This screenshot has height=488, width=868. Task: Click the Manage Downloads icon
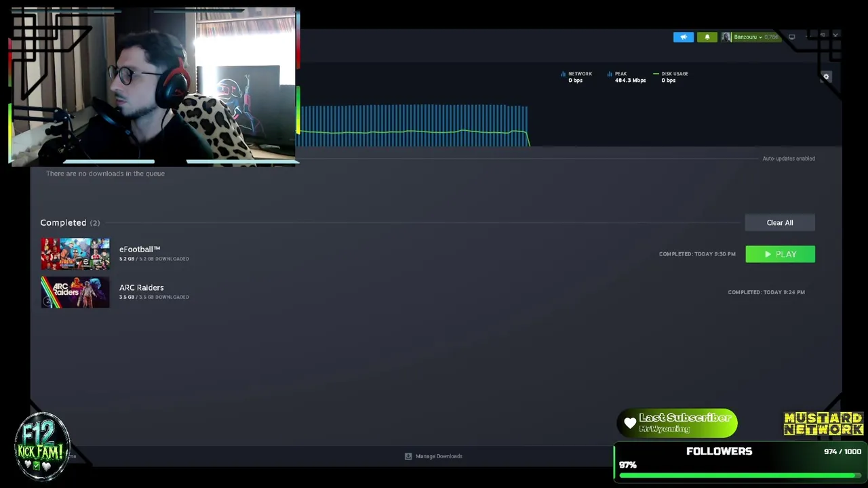408,456
